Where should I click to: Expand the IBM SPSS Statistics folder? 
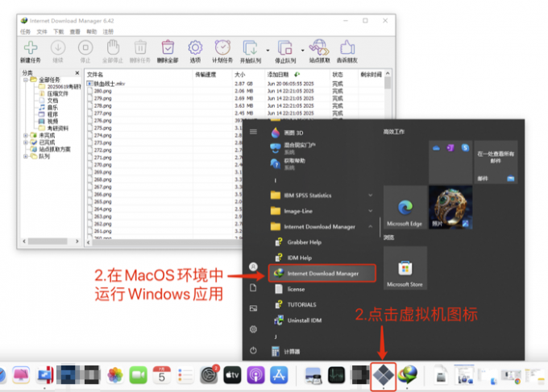(x=322, y=195)
